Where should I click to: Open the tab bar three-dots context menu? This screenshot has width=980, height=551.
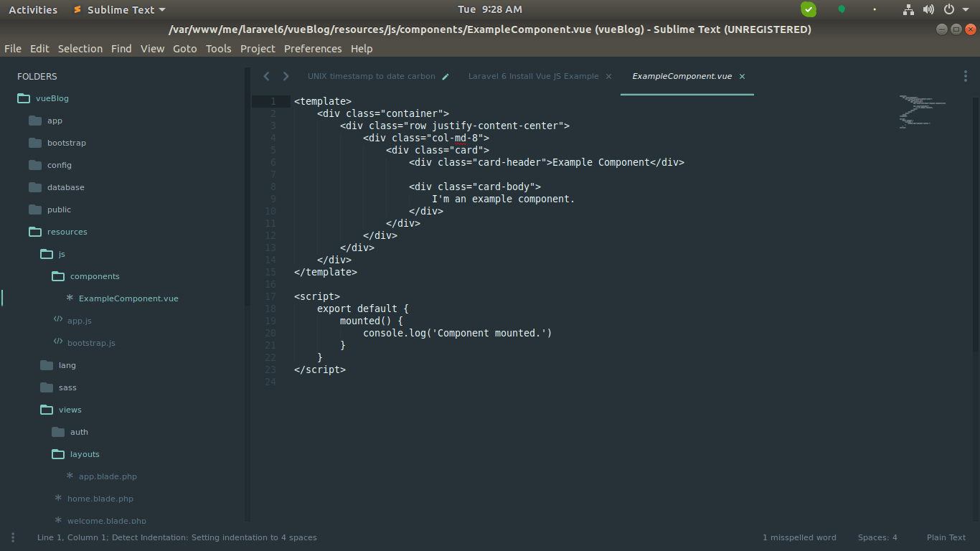(x=965, y=76)
